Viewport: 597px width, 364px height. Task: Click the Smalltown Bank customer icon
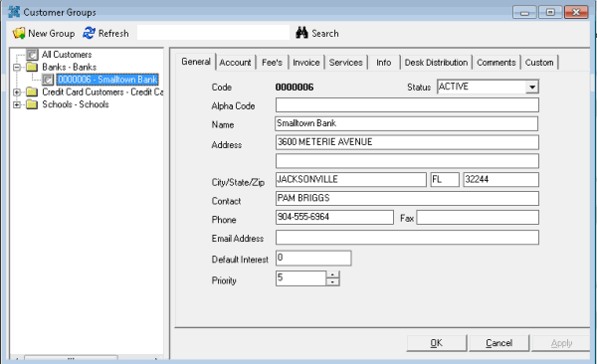(48, 80)
